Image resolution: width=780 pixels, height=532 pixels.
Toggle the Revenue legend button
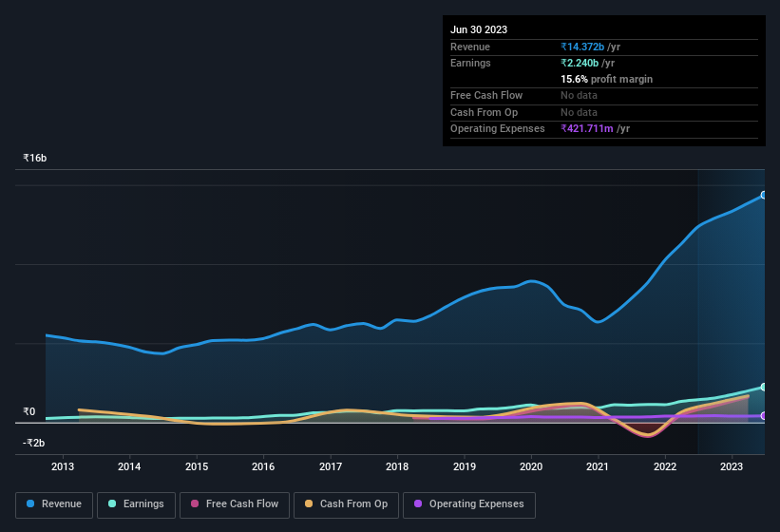[x=54, y=504]
